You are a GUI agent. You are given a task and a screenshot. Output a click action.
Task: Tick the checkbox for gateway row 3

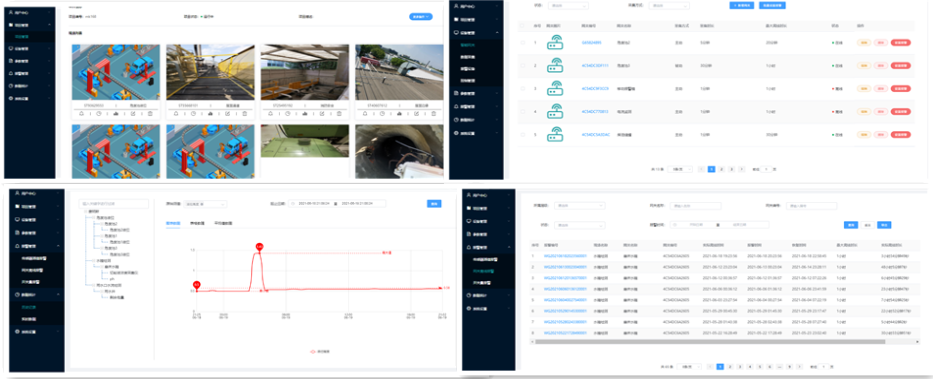tap(522, 89)
